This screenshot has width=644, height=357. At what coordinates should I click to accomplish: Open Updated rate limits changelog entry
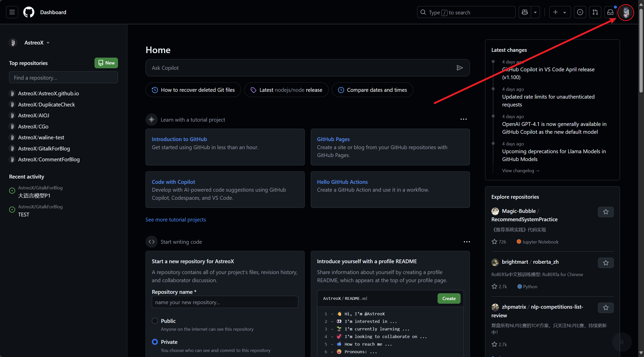pos(548,101)
